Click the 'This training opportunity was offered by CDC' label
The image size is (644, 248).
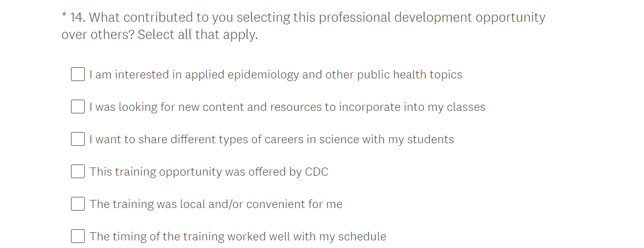[x=208, y=172]
